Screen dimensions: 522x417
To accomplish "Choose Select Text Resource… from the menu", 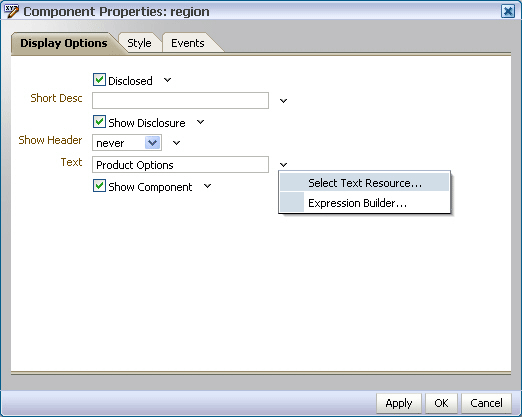I will 365,183.
